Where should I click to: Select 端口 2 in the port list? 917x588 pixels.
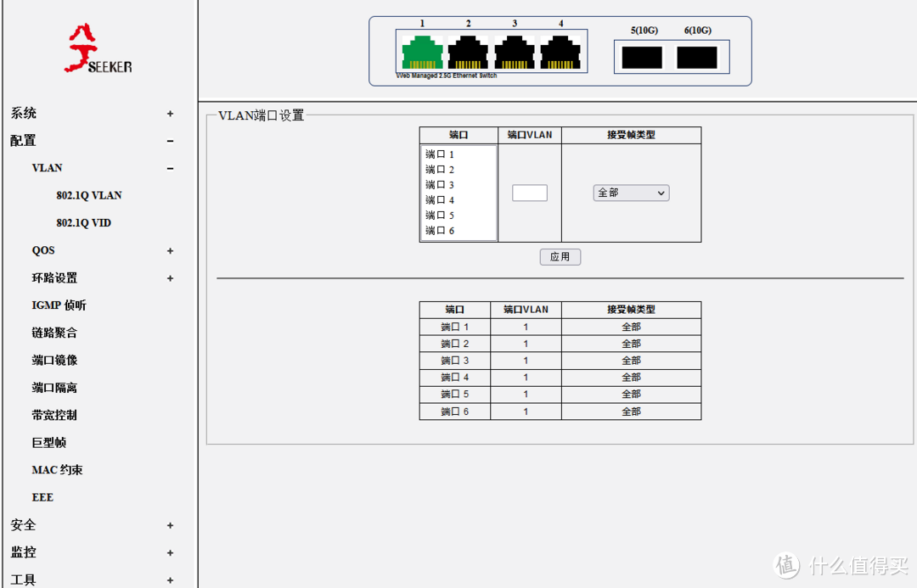458,170
